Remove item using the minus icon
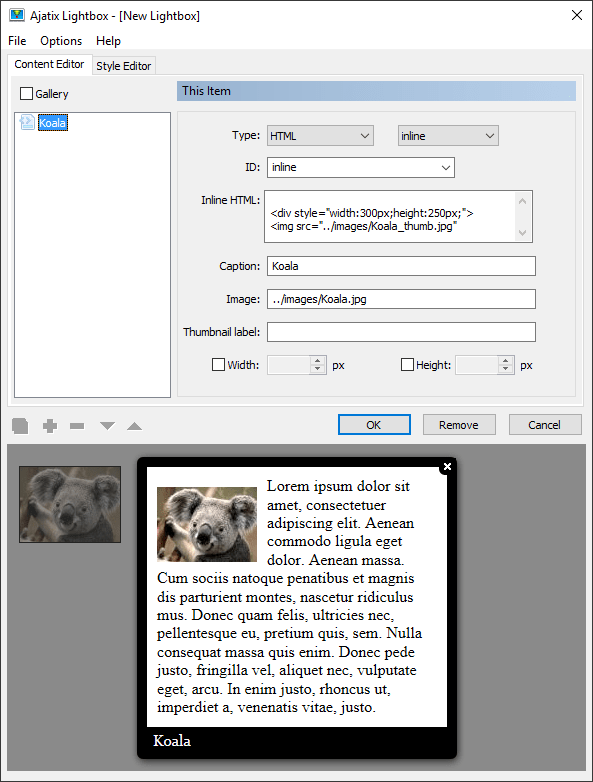Viewport: 593px width, 782px height. (x=77, y=426)
